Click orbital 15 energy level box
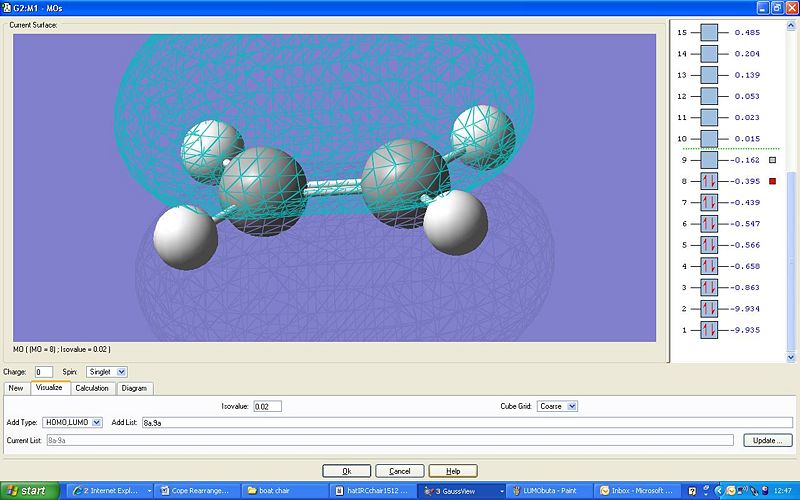 (709, 33)
